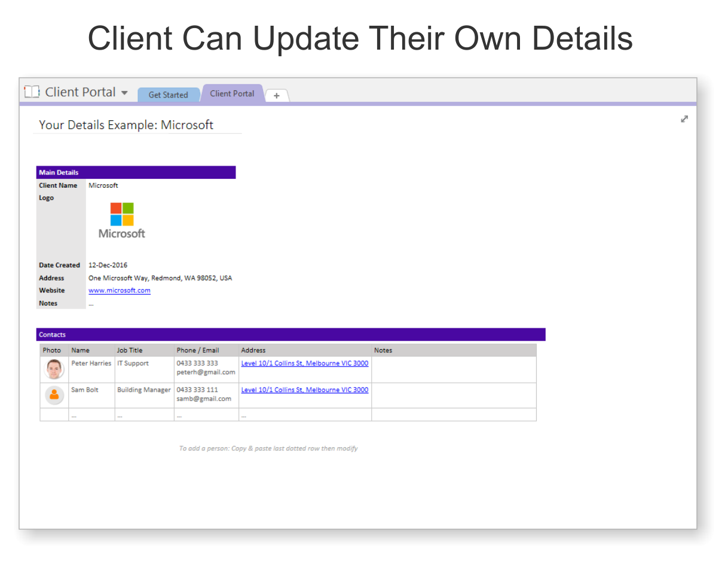Open Peter Harries' Collins St address link
728x586 pixels.
pos(305,363)
